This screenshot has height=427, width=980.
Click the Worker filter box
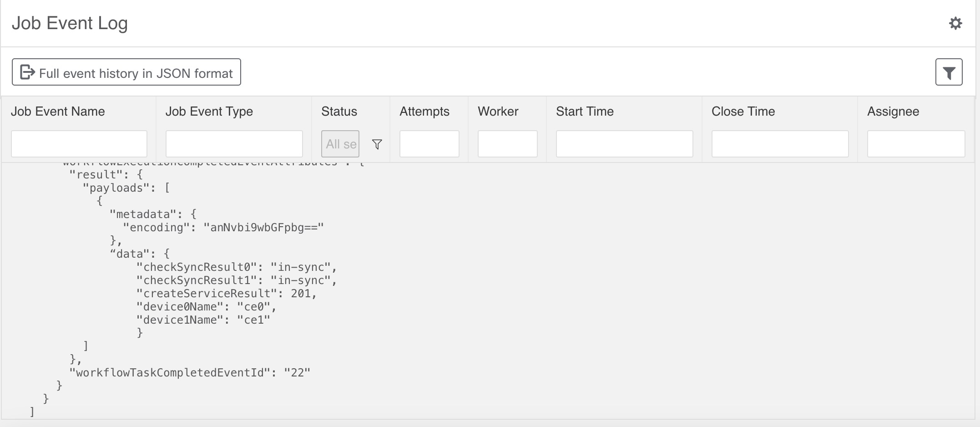507,143
